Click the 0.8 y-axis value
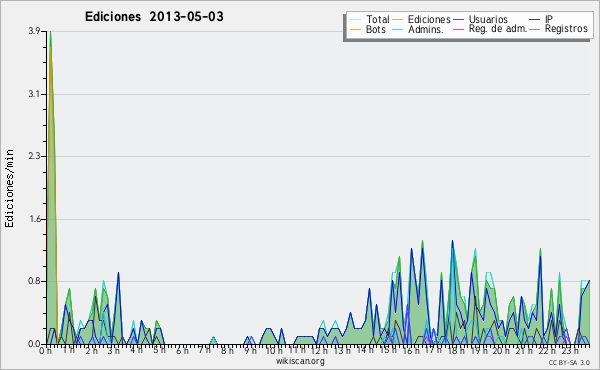600x370 pixels. point(34,281)
